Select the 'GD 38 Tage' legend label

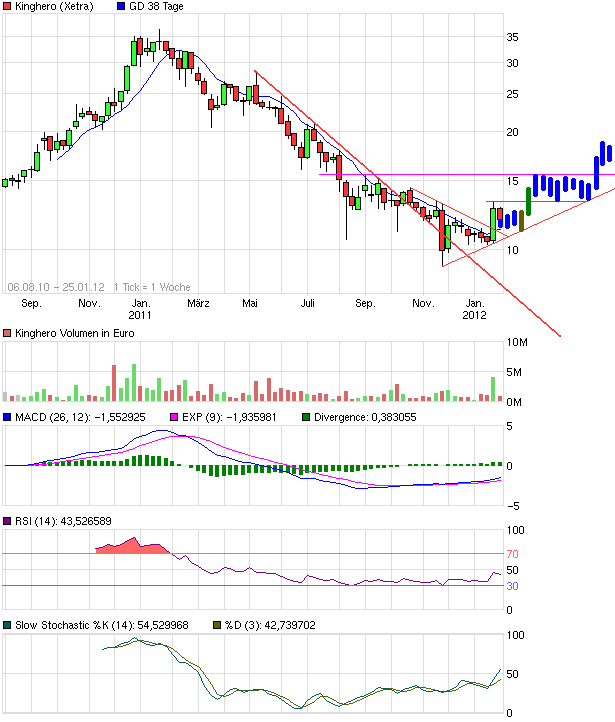pyautogui.click(x=156, y=6)
